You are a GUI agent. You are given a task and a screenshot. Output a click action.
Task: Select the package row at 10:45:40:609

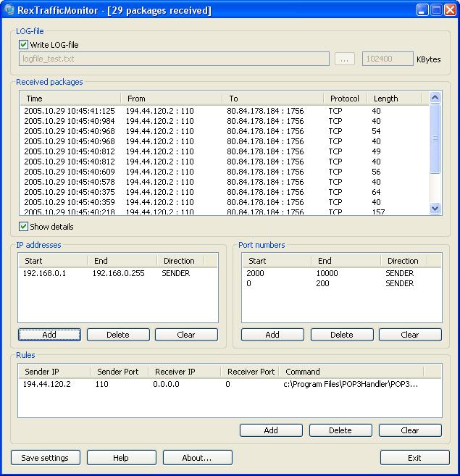224,172
